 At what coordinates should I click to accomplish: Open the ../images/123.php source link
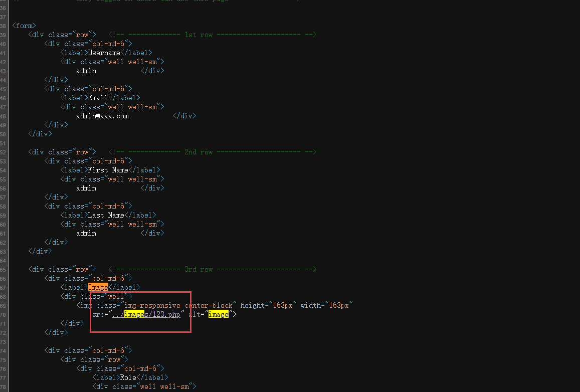point(146,314)
